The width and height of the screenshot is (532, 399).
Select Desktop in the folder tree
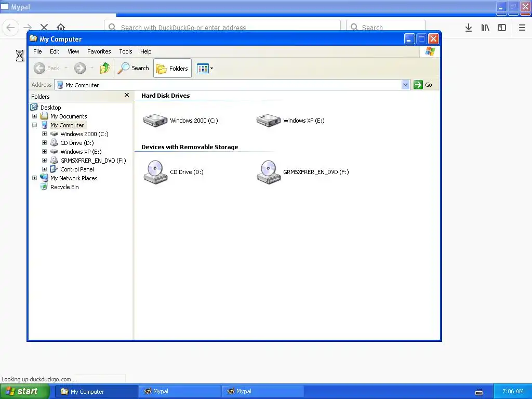[x=50, y=108]
